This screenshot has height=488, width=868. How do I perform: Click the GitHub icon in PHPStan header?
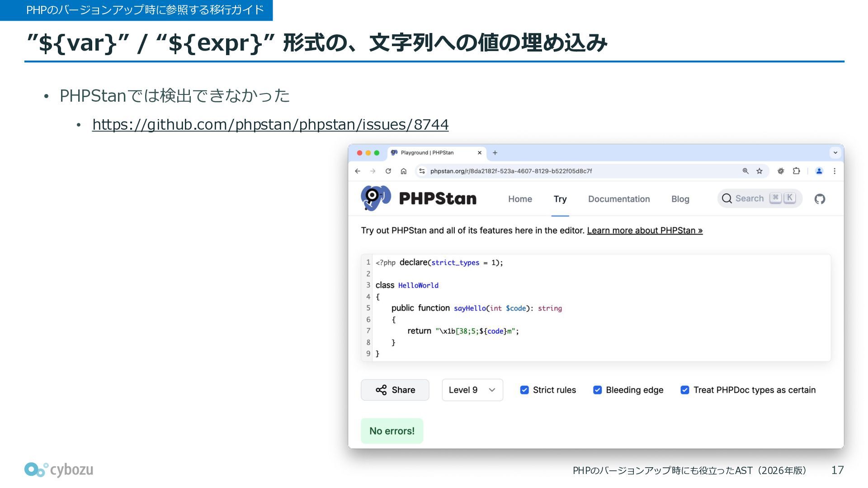click(820, 199)
